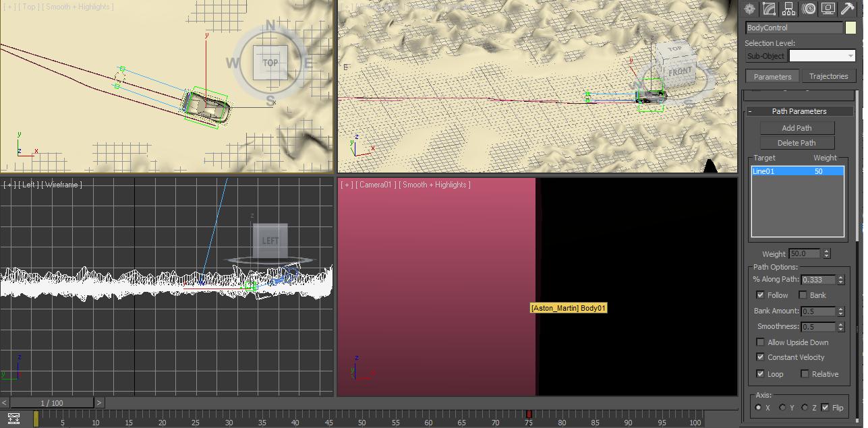Image resolution: width=868 pixels, height=428 pixels.
Task: Click the Add Path button
Action: (798, 127)
